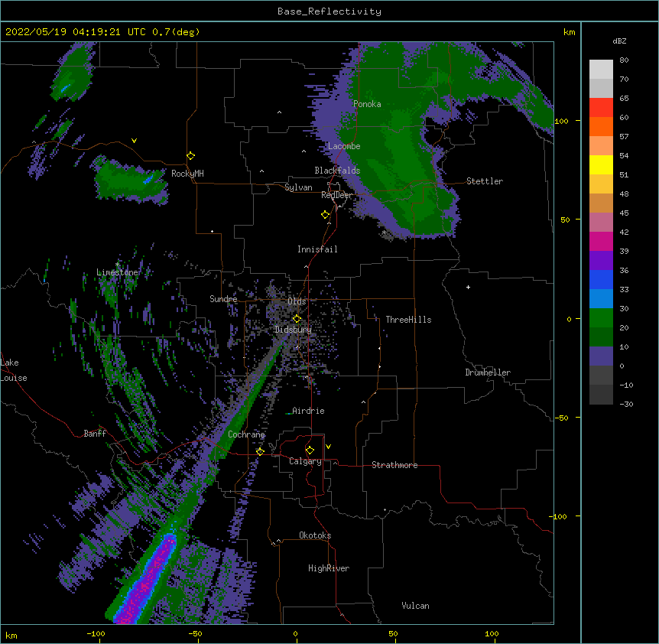Click the Stettler town label

(485, 181)
